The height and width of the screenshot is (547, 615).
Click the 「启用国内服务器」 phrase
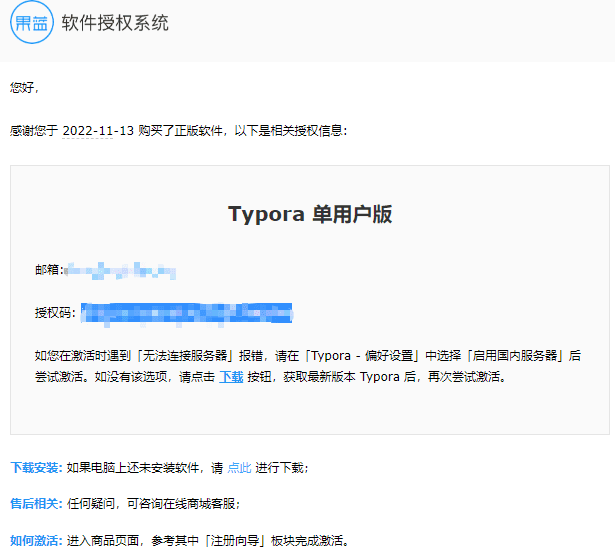515,356
